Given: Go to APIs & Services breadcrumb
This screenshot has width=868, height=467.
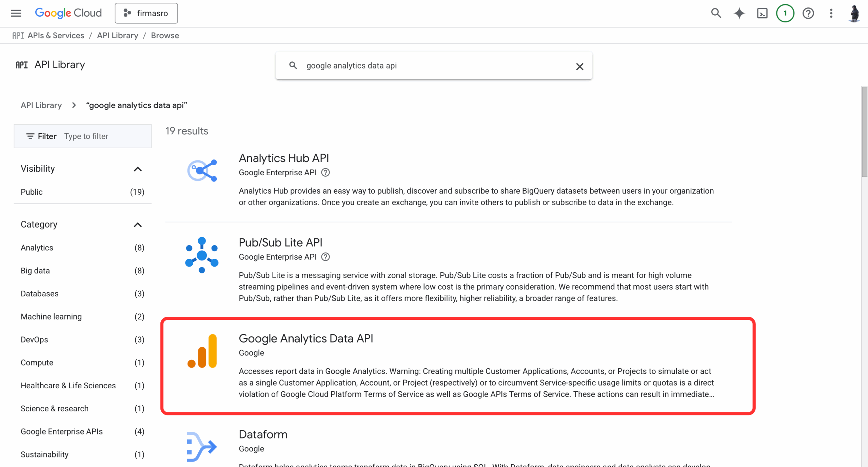Looking at the screenshot, I should [x=56, y=35].
